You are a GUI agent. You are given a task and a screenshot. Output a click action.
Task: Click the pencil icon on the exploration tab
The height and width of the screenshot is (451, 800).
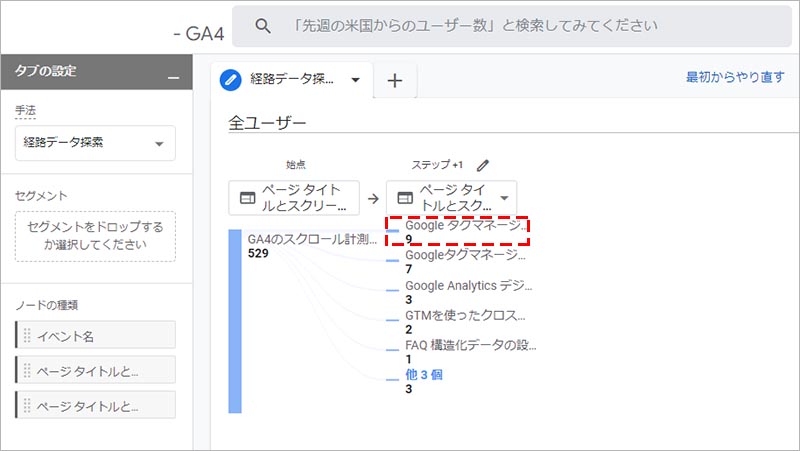coord(231,80)
